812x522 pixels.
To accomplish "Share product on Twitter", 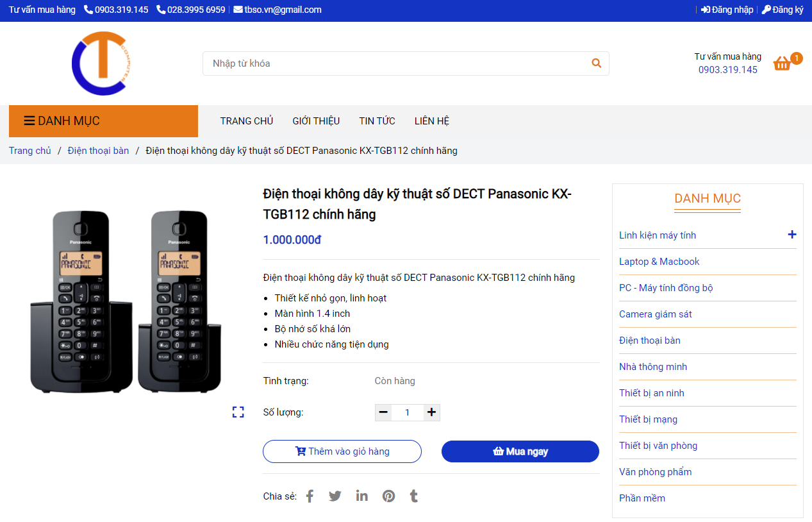I will coord(335,496).
